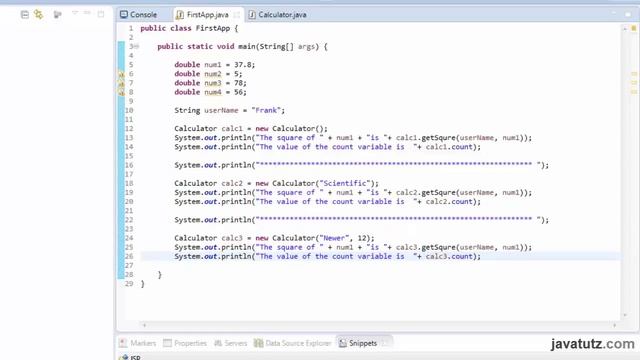Click 'userName' variable on line 10
This screenshot has width=640, height=360.
click(221, 110)
